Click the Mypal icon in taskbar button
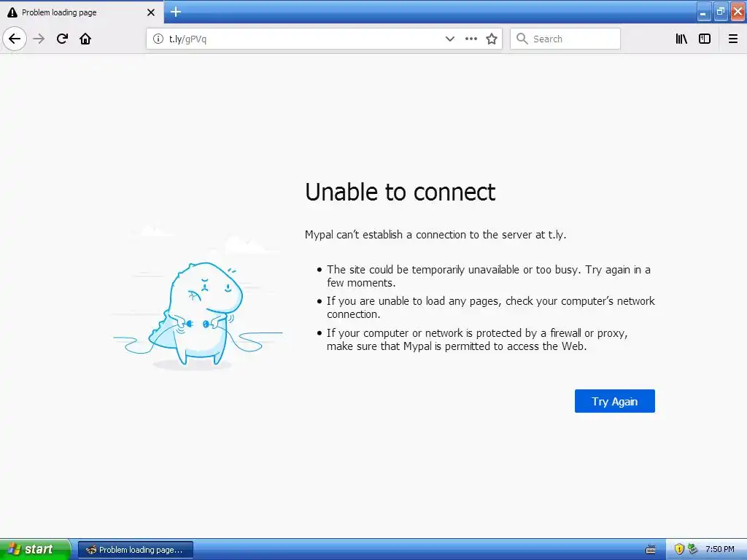This screenshot has height=560, width=747. 90,550
